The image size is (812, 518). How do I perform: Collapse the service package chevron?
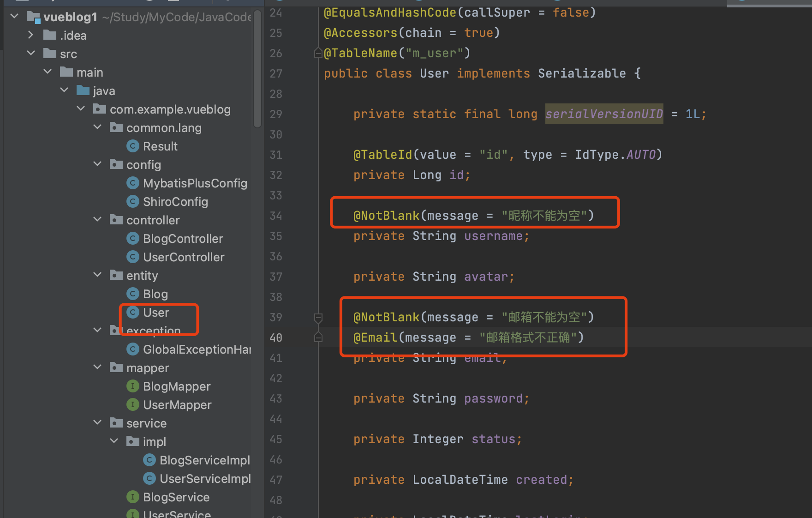(97, 423)
